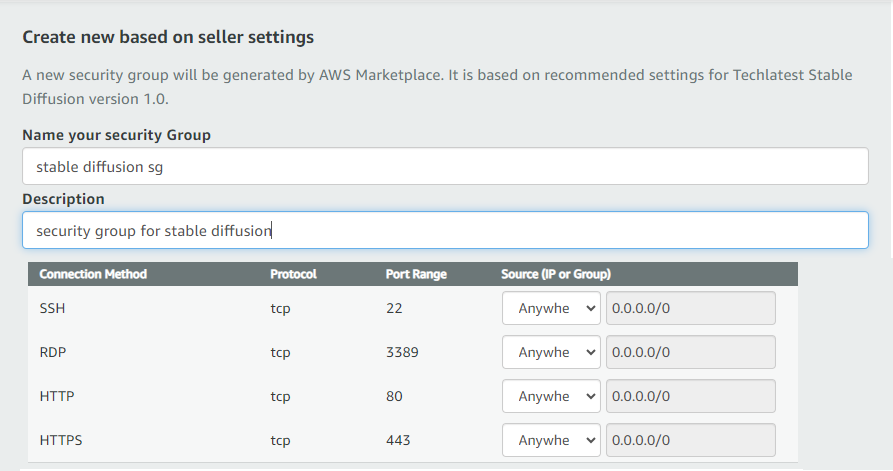Click the Connection Method column header
Image resolution: width=893 pixels, height=471 pixels.
pyautogui.click(x=93, y=274)
